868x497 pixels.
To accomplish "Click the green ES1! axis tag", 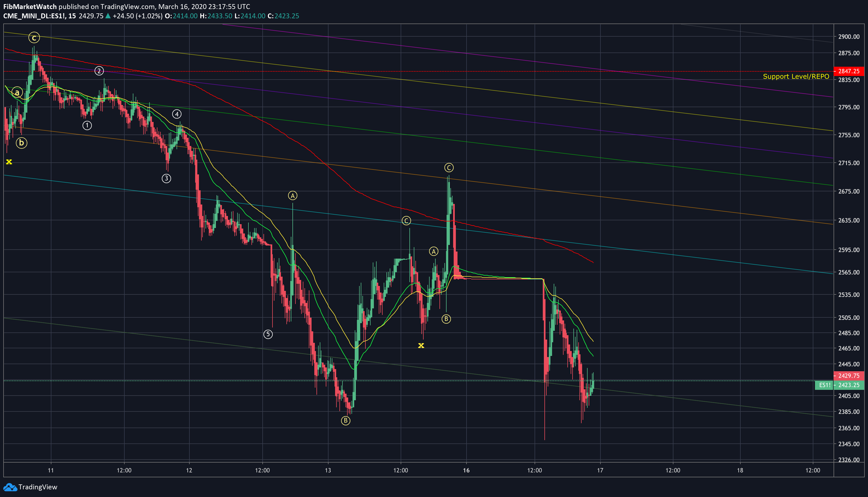I will click(824, 385).
